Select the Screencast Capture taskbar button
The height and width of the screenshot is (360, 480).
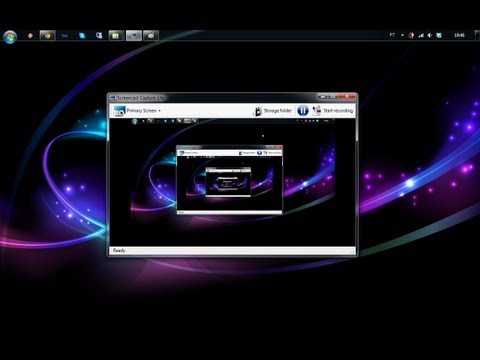point(134,35)
